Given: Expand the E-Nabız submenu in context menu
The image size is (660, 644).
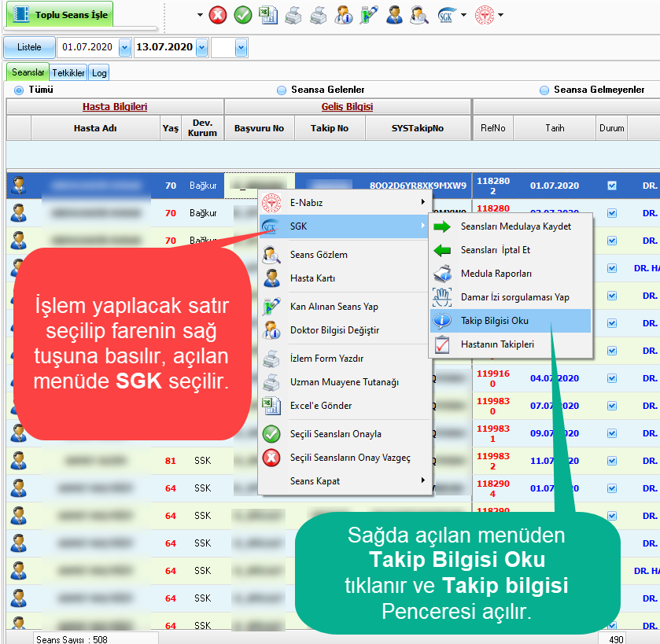Looking at the screenshot, I should 344,203.
